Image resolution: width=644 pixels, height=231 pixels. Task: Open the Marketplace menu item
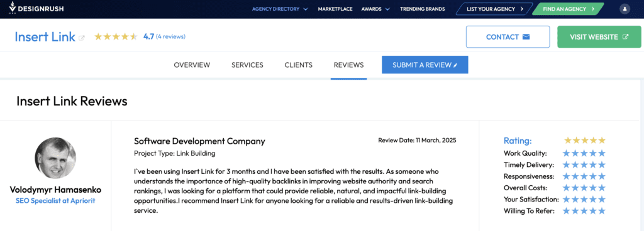[335, 9]
